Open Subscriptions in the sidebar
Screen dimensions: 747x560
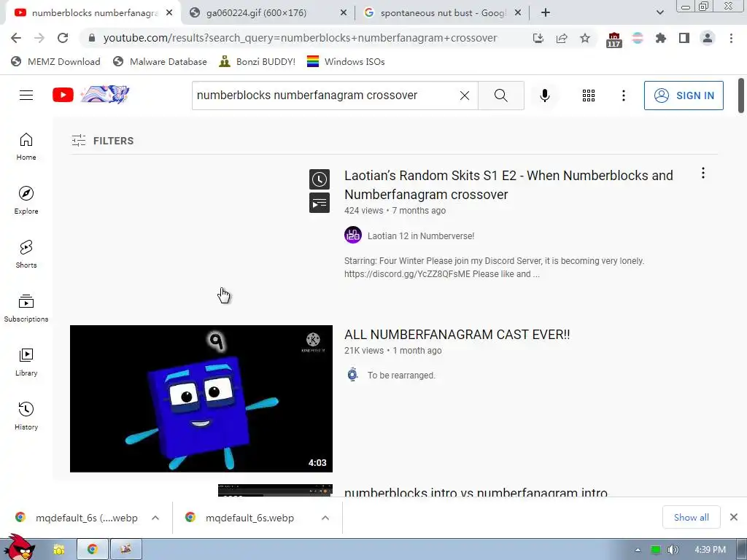point(26,308)
